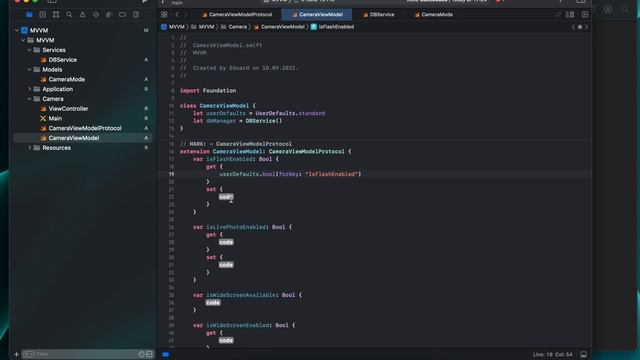Click code placeholder in isFlashEnabled setter
640x360 pixels.
click(x=226, y=197)
